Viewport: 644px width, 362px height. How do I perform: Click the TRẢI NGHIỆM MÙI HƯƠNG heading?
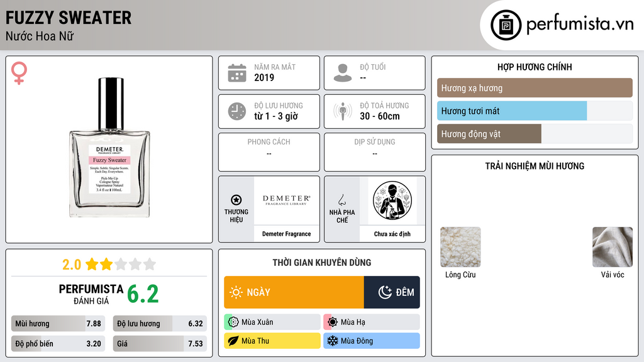535,166
